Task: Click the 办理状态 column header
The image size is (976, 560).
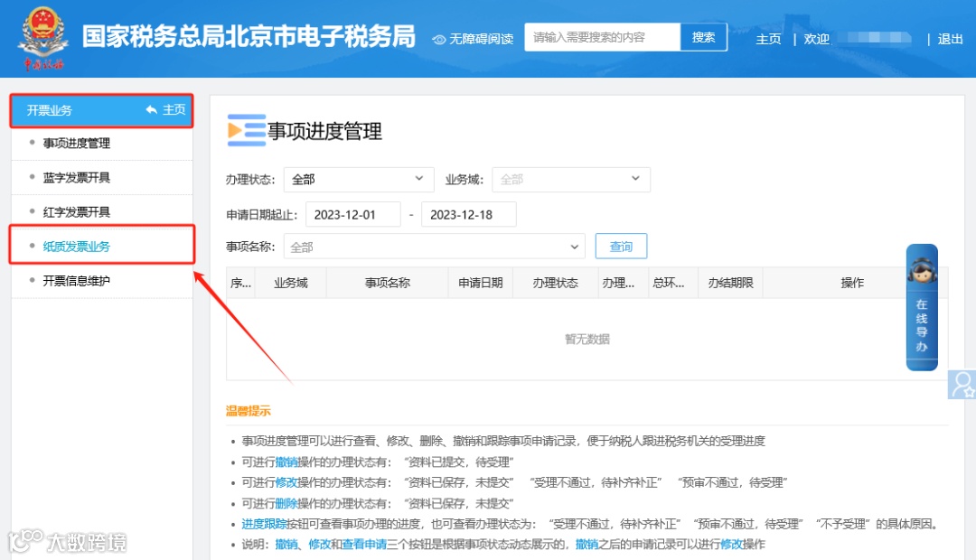Action: pos(555,283)
